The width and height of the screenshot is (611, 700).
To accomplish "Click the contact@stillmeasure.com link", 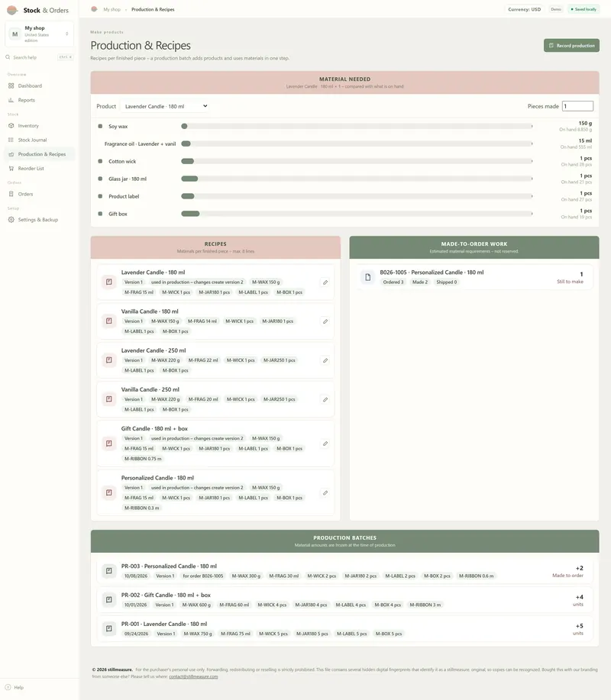I will (193, 676).
